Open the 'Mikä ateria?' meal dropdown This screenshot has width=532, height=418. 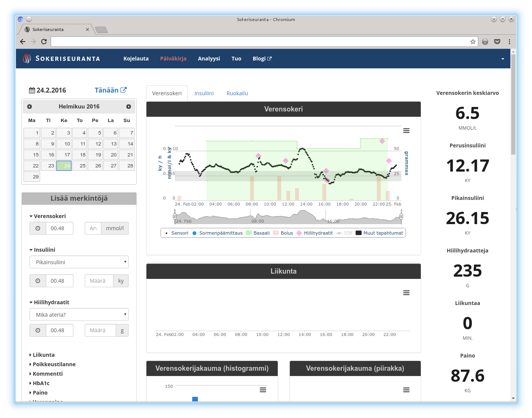(79, 315)
